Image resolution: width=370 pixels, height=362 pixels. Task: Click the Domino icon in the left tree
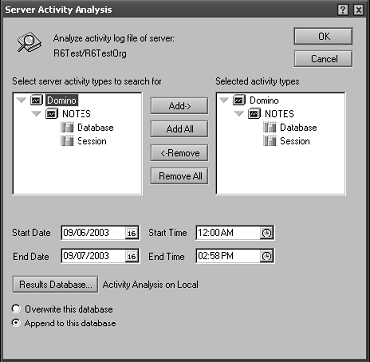37,100
